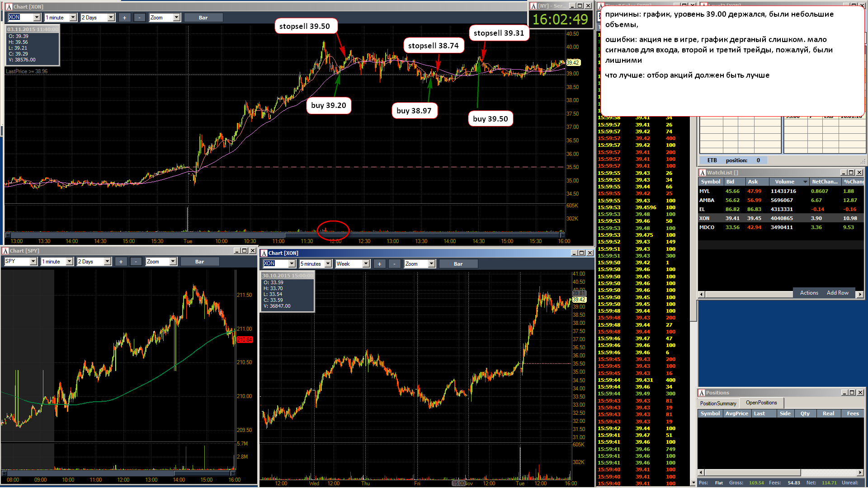Click the WatchList horizontal scroll right arrow

(x=860, y=294)
